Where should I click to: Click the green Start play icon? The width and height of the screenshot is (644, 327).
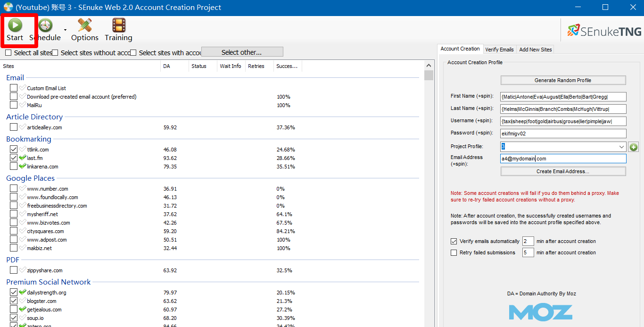point(15,25)
